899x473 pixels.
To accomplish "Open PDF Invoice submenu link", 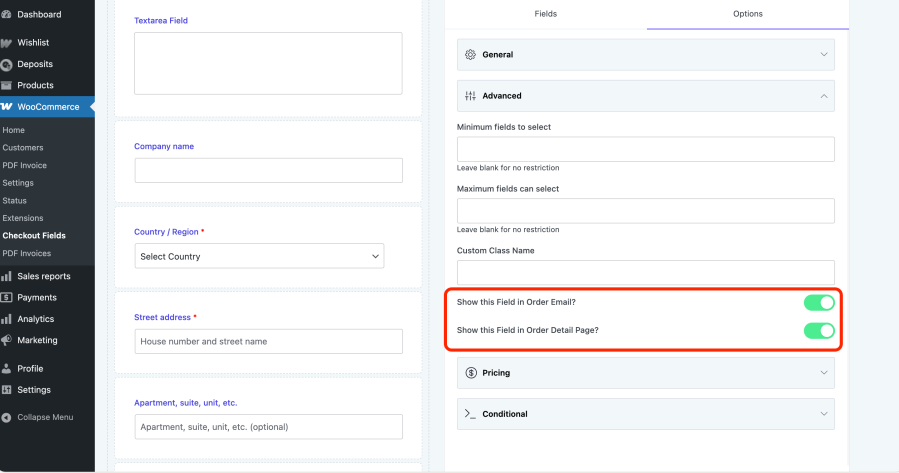I will pyautogui.click(x=24, y=165).
